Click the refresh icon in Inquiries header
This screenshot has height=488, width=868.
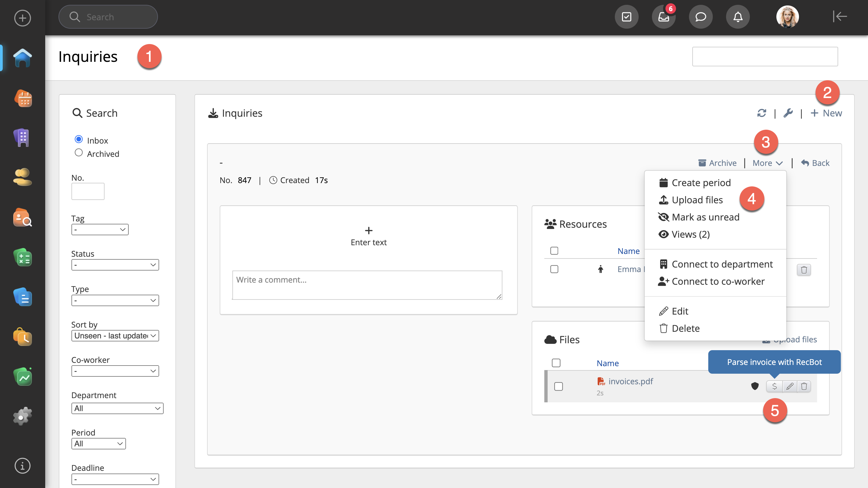coord(762,113)
